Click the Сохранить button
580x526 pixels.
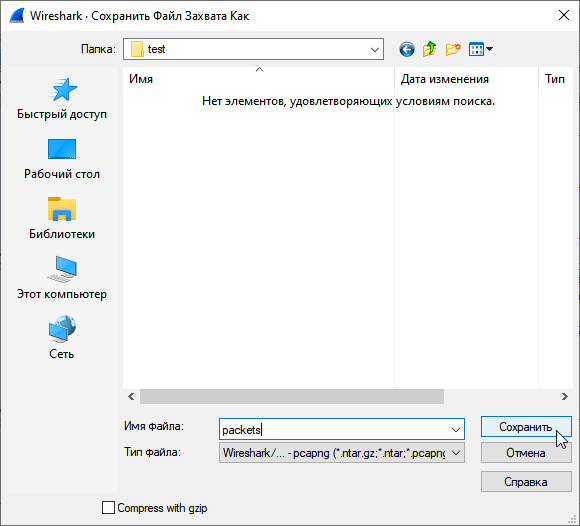tap(526, 427)
